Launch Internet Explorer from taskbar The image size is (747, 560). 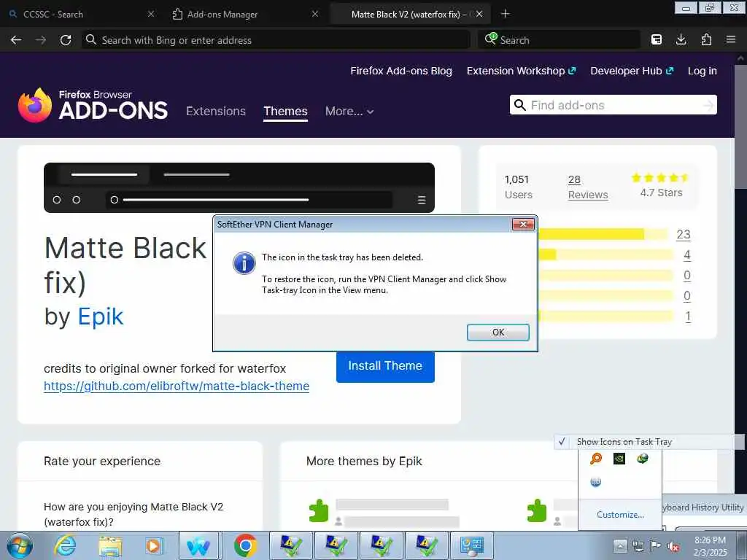tap(65, 545)
